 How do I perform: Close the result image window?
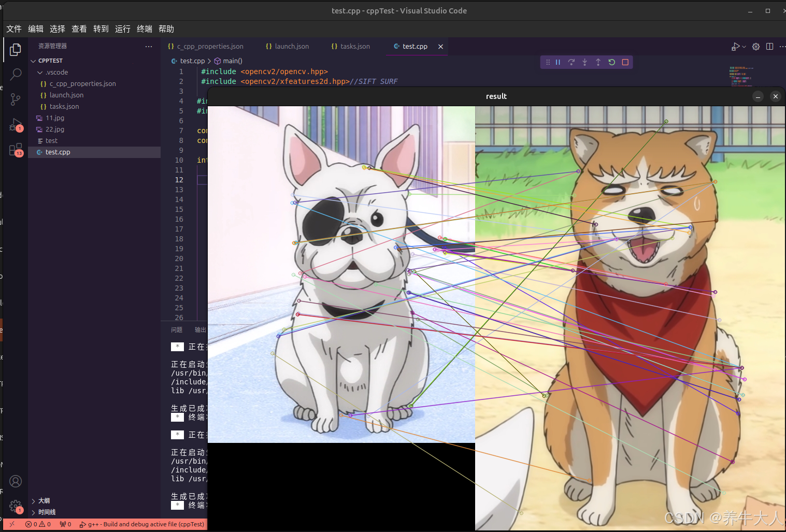[776, 96]
